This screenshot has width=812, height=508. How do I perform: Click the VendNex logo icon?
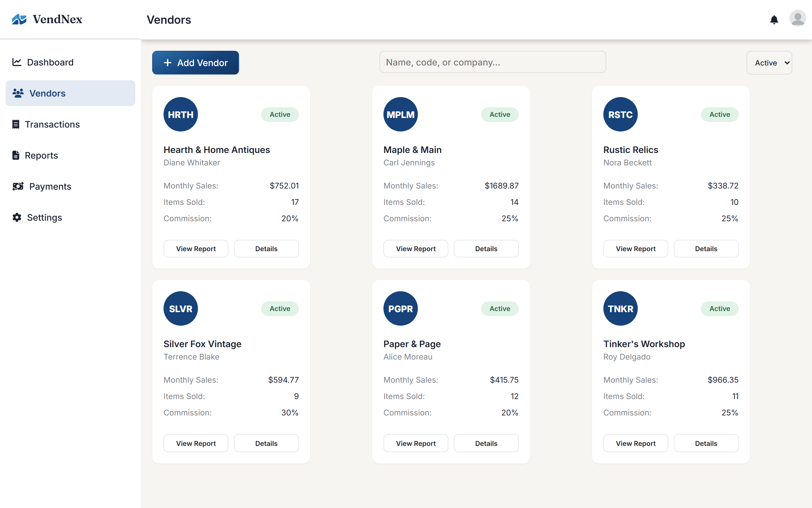pyautogui.click(x=19, y=19)
